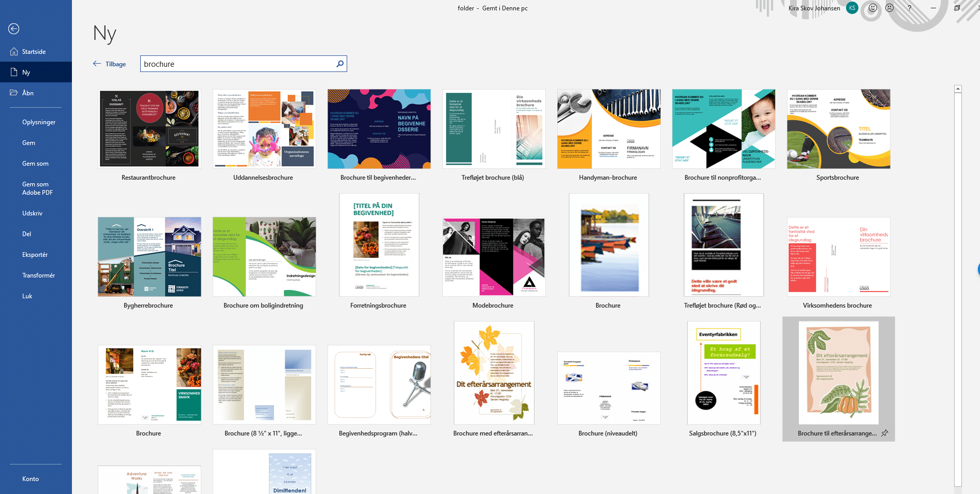The image size is (980, 494).
Task: Open Help with the question mark icon
Action: coord(909,8)
